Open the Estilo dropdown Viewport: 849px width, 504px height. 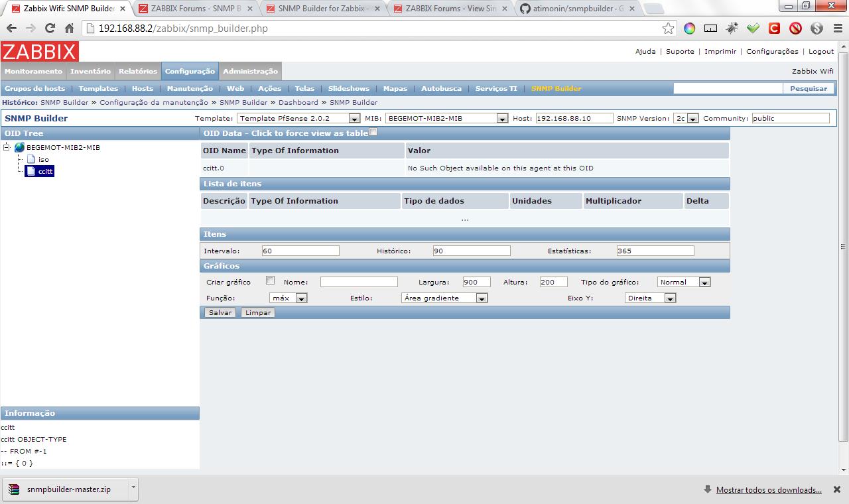445,298
